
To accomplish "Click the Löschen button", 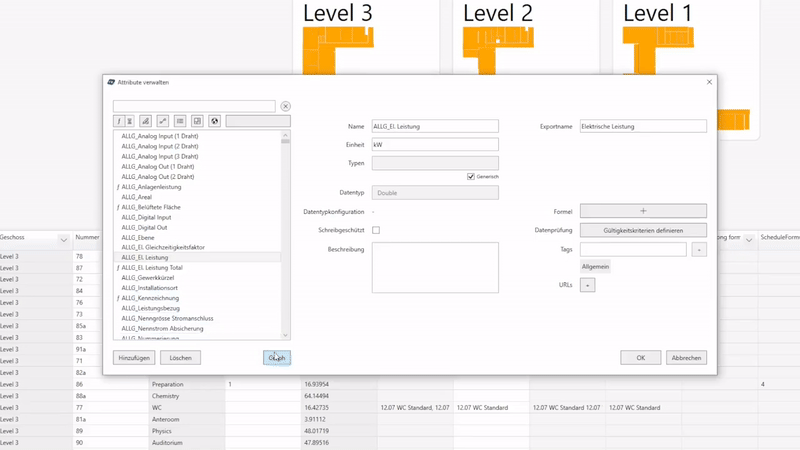I will click(180, 357).
